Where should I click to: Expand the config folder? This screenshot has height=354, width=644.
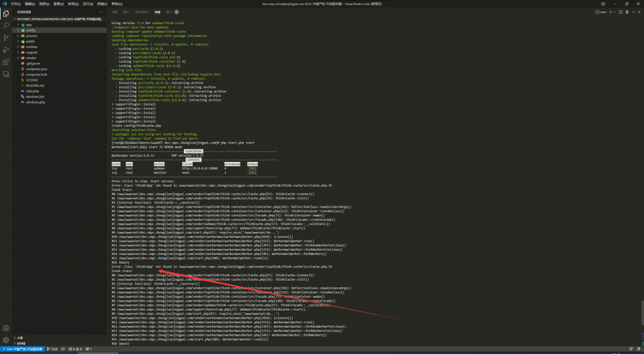pyautogui.click(x=59, y=30)
